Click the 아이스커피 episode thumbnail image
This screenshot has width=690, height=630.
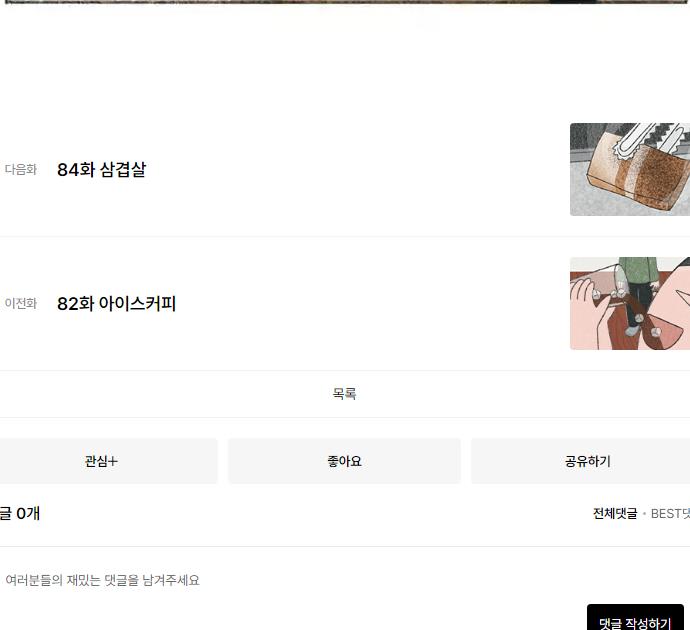point(630,304)
